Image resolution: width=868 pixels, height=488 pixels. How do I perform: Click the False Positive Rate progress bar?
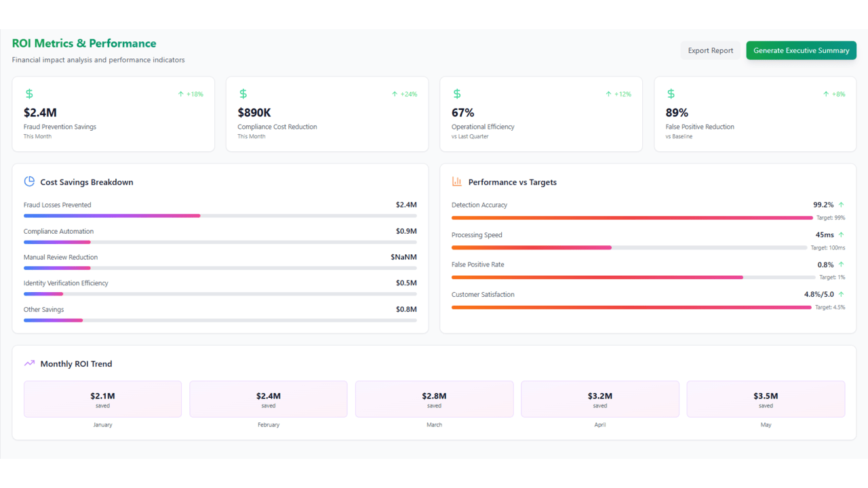[633, 277]
